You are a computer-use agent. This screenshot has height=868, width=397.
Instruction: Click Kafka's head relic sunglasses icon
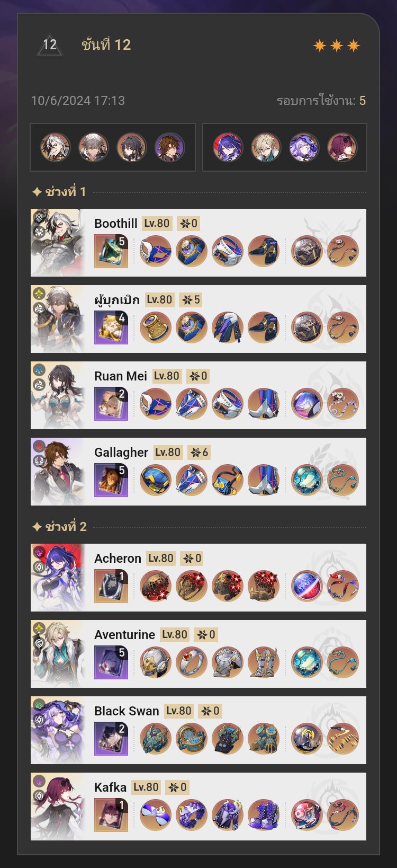click(x=156, y=815)
